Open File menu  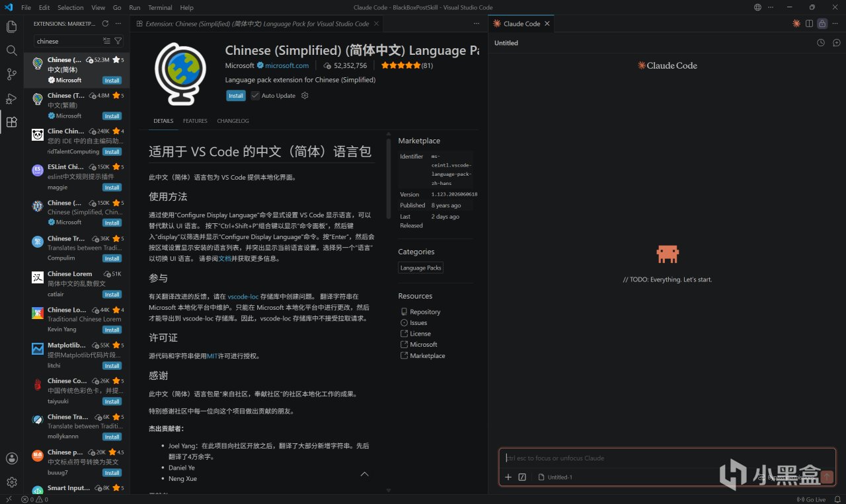pyautogui.click(x=26, y=7)
